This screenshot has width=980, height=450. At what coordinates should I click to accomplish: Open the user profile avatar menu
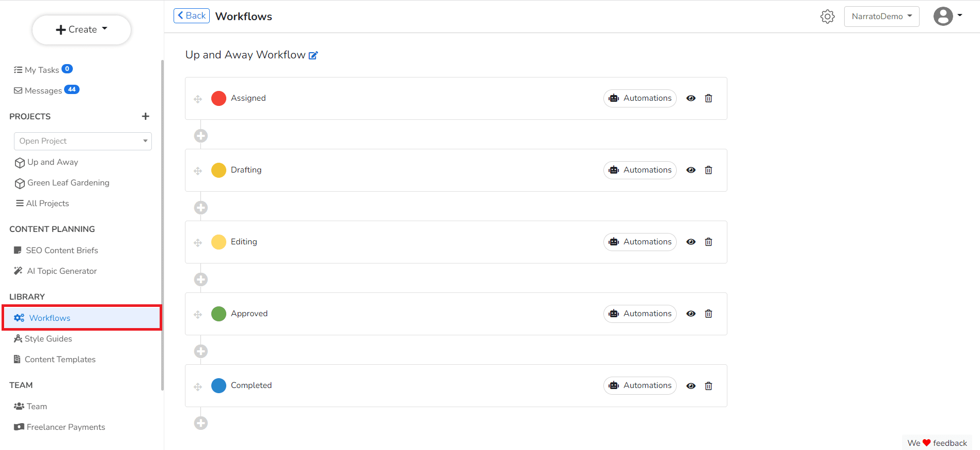click(947, 16)
